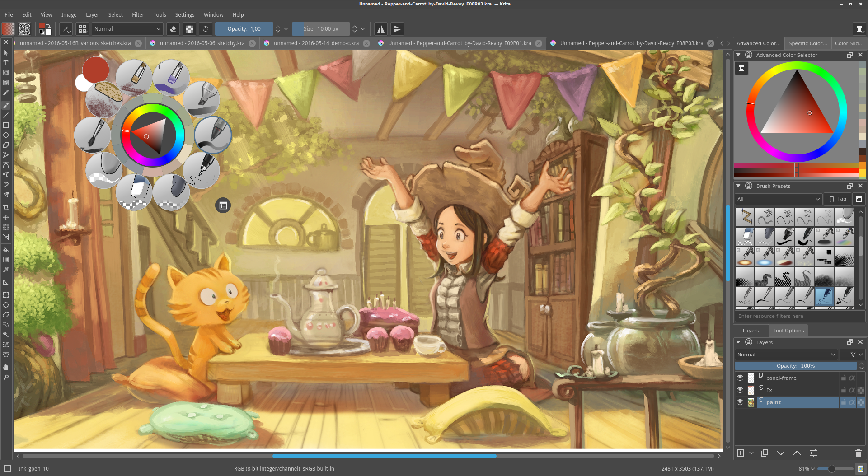The height and width of the screenshot is (476, 868).
Task: Expand the brush presets All tag dropdown
Action: pos(778,199)
